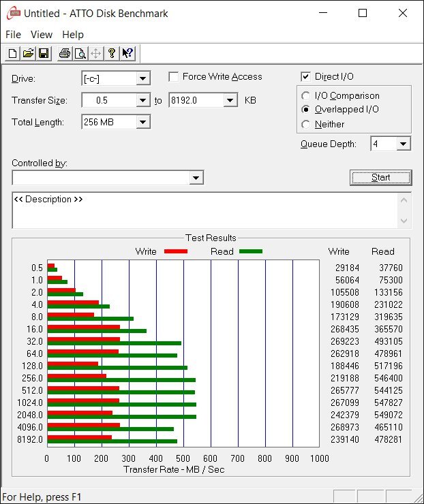Uncheck the Direct I/O checkbox

pos(306,77)
